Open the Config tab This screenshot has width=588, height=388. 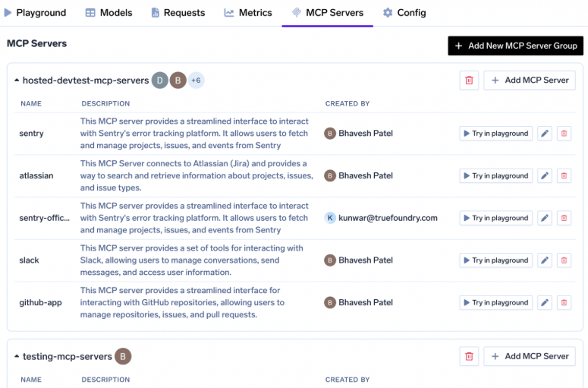404,13
